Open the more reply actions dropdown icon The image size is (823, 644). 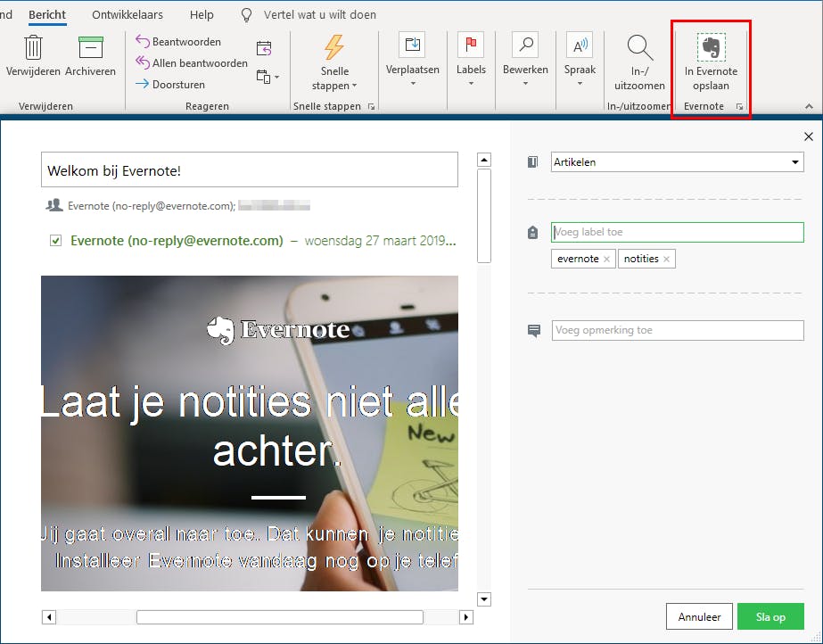click(267, 77)
